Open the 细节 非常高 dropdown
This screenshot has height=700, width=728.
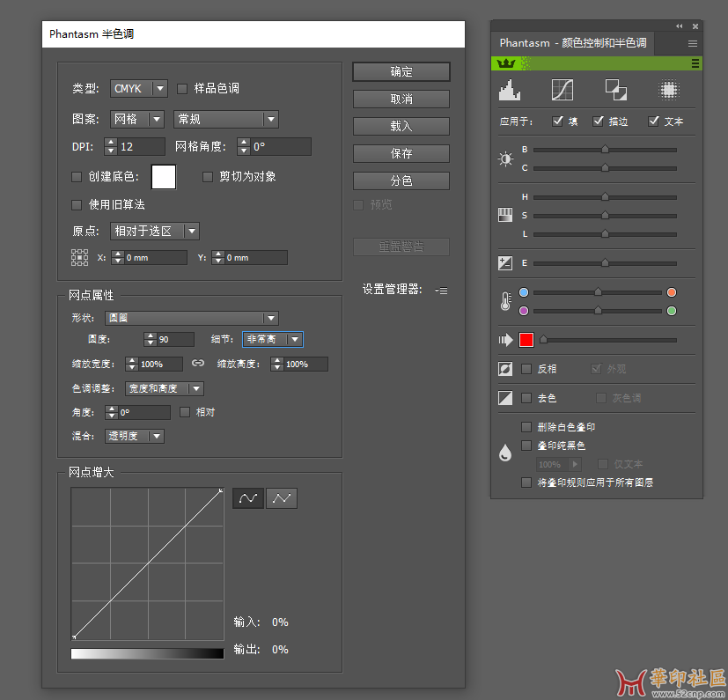click(x=273, y=339)
